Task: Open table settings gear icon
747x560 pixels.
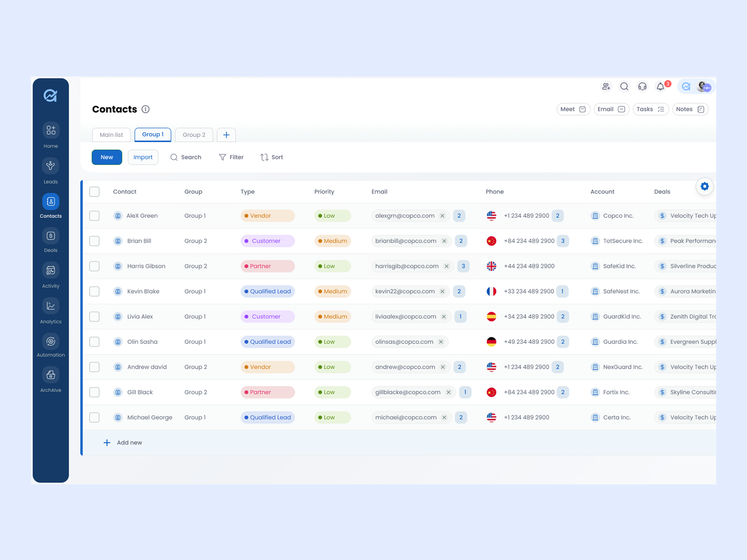Action: (705, 186)
